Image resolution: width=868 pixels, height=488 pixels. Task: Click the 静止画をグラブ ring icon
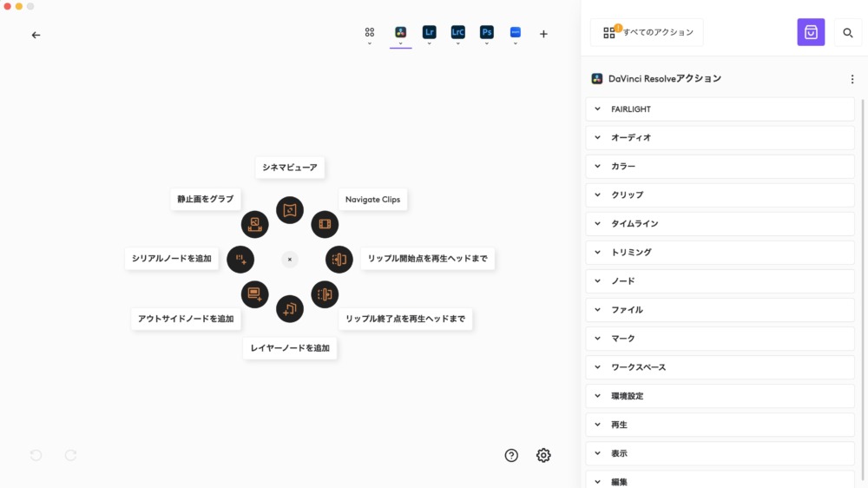click(x=254, y=224)
